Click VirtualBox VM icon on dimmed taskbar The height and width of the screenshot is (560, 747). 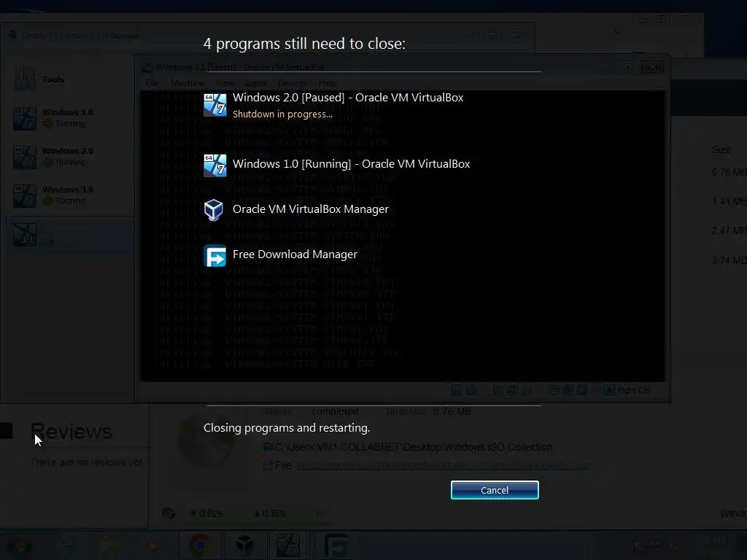[287, 545]
